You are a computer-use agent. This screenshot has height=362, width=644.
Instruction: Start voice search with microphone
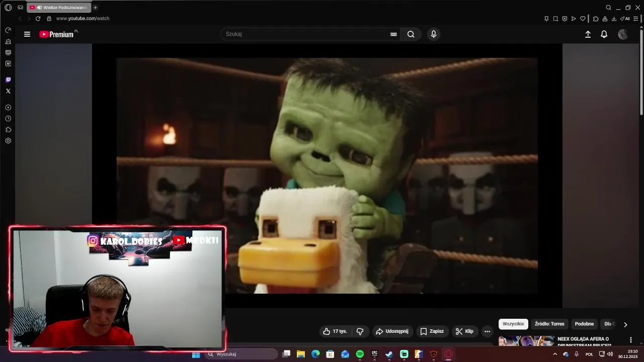click(x=434, y=34)
